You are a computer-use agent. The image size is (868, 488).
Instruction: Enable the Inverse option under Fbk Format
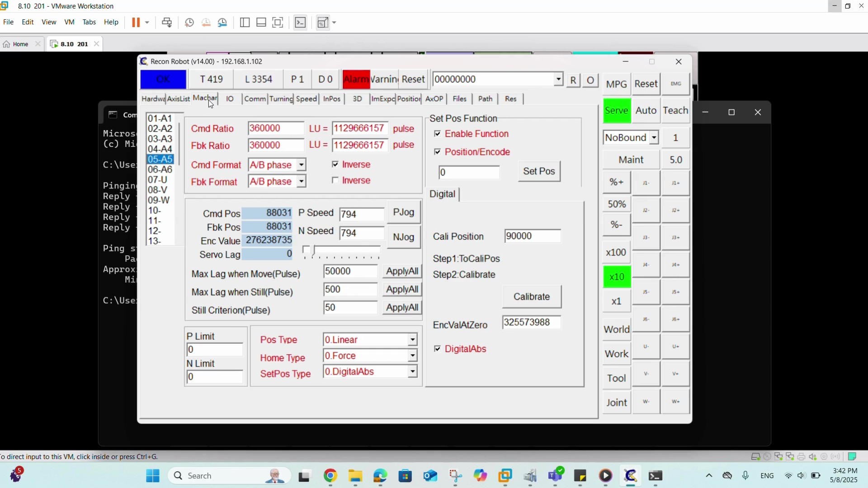tap(335, 181)
